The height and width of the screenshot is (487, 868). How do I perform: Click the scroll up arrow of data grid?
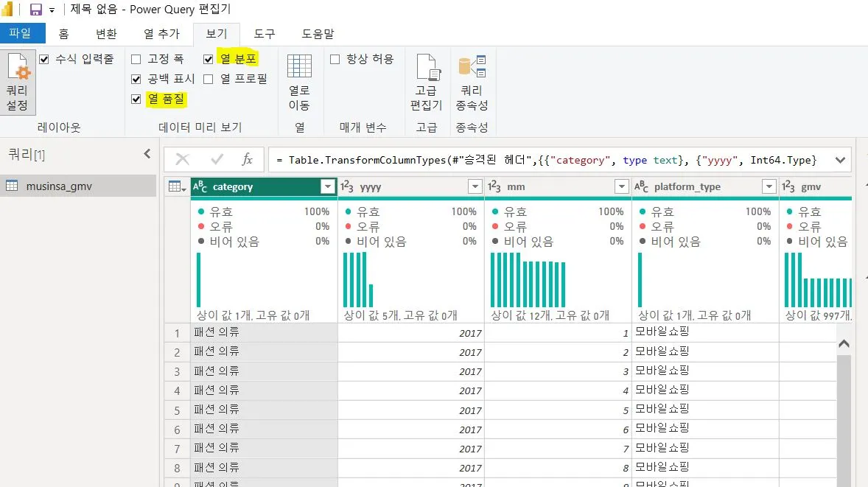point(844,343)
